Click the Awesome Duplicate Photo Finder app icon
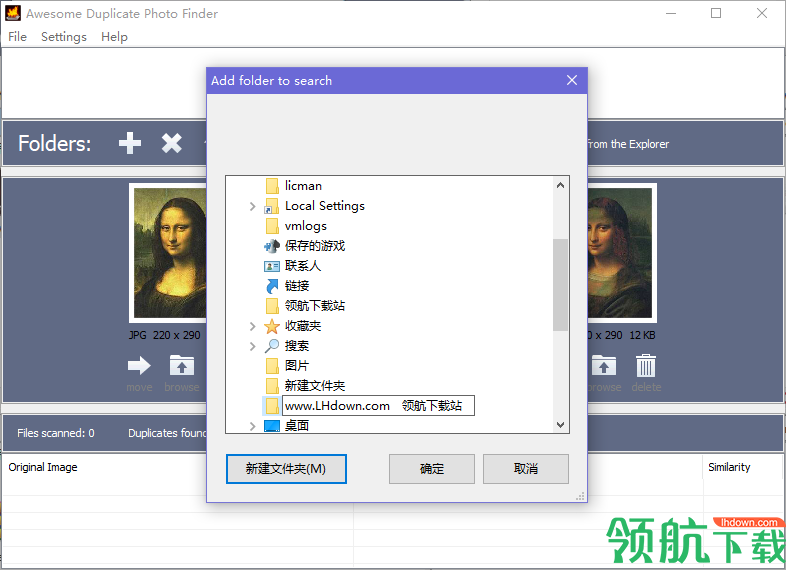Image resolution: width=786 pixels, height=570 pixels. tap(13, 13)
